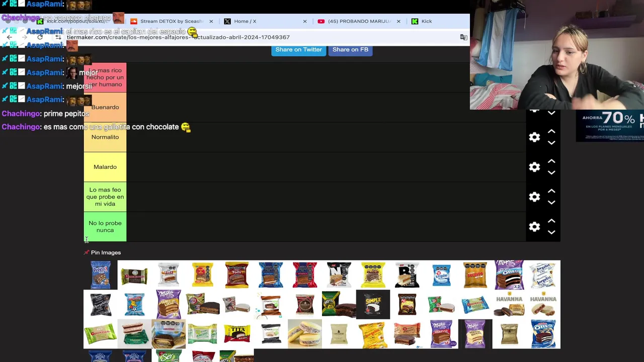
Task: Close the Home / X tab
Action: (x=304, y=21)
